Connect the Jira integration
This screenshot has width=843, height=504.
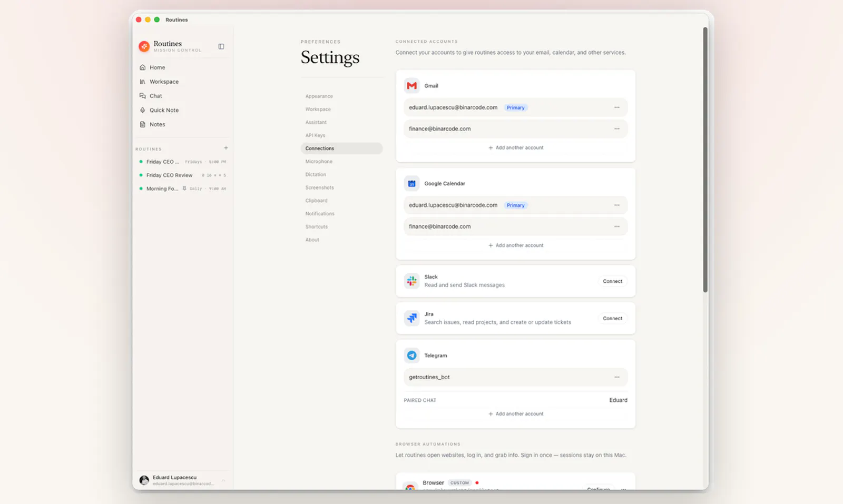click(613, 319)
